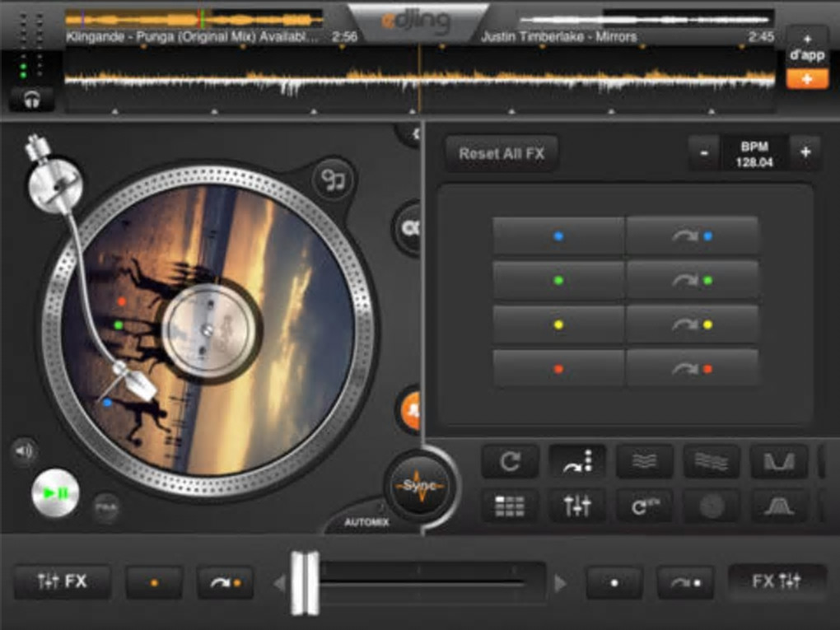Select the band-pass filter effect icon
The height and width of the screenshot is (630, 840).
pos(779,506)
